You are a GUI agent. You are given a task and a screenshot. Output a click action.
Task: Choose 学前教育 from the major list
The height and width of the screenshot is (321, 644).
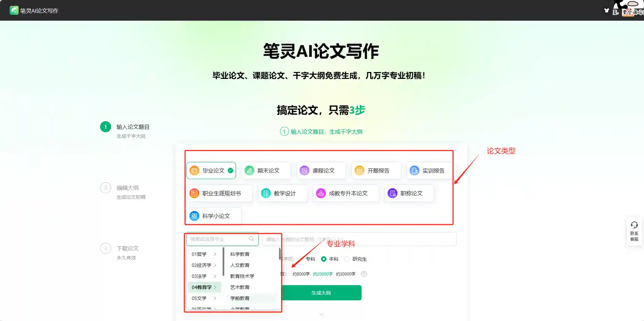pos(240,298)
